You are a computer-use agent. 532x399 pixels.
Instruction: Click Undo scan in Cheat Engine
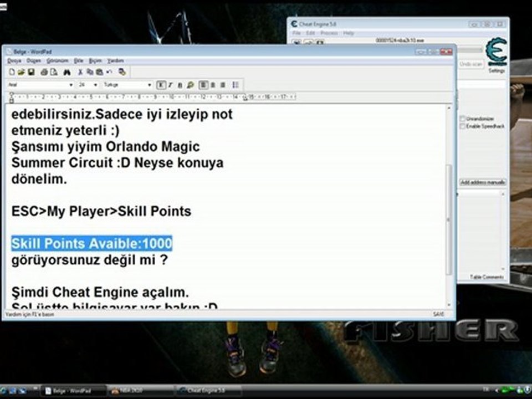point(470,64)
